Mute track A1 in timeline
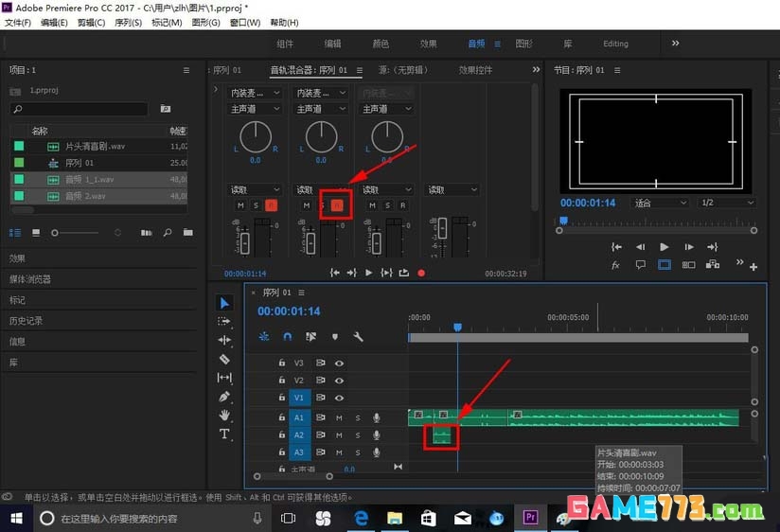Screen dimensions: 780x532 click(x=339, y=418)
